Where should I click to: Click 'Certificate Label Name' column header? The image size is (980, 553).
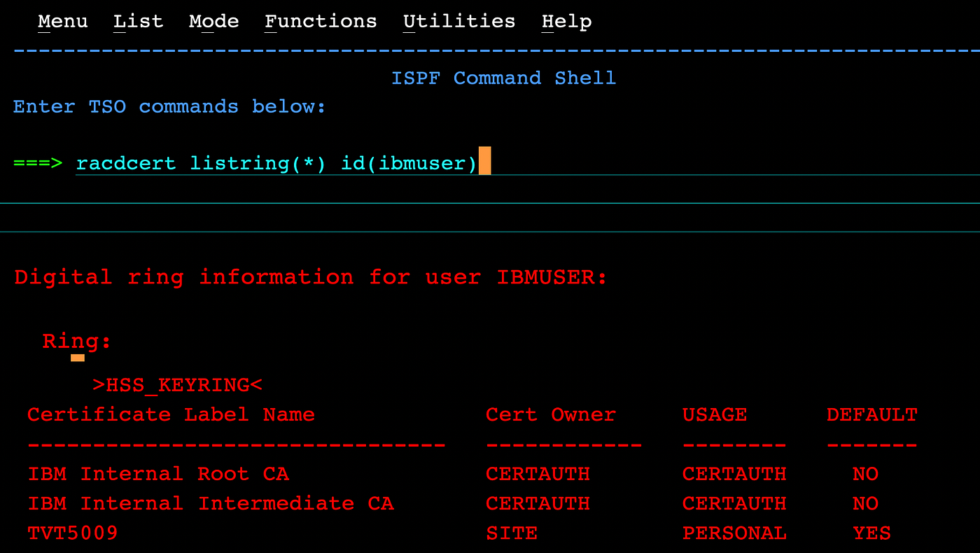171,414
